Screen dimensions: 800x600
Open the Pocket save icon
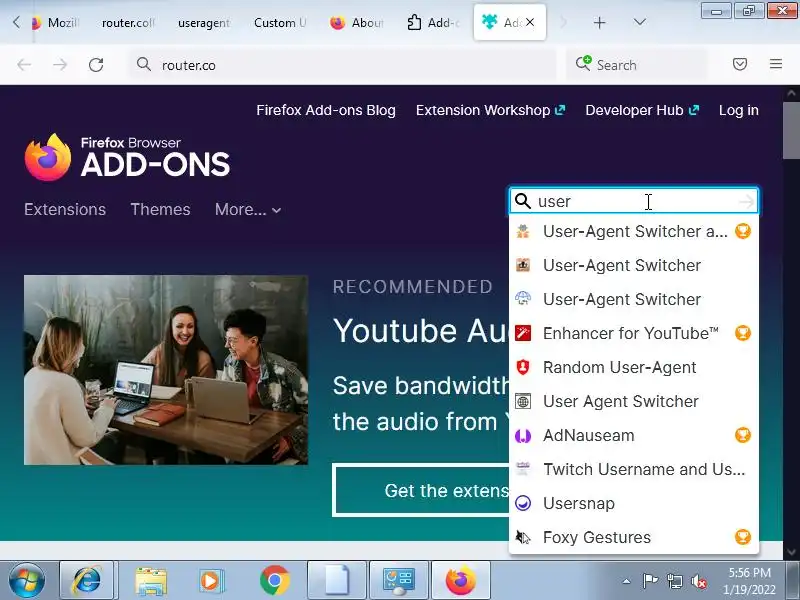[740, 64]
